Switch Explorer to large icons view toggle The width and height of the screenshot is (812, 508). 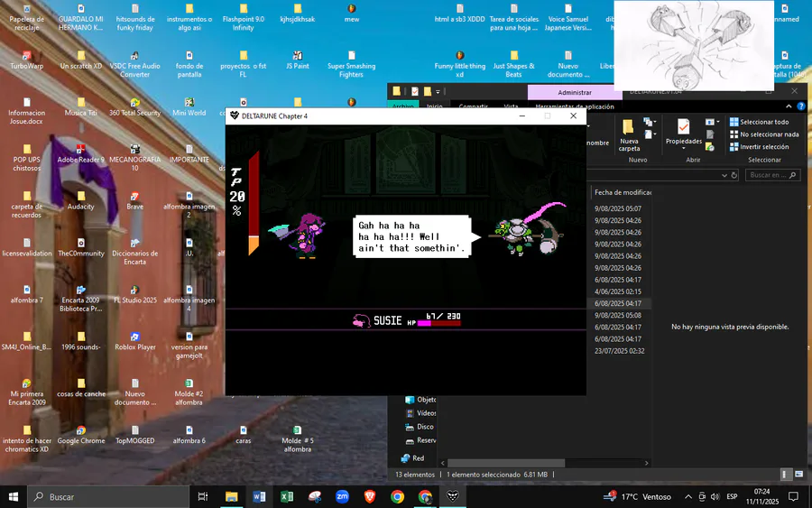799,475
